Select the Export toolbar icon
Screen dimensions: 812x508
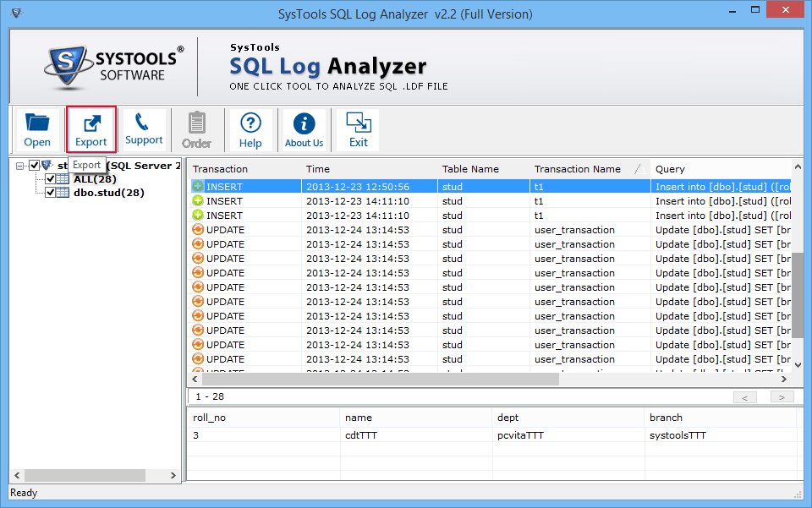(x=91, y=128)
